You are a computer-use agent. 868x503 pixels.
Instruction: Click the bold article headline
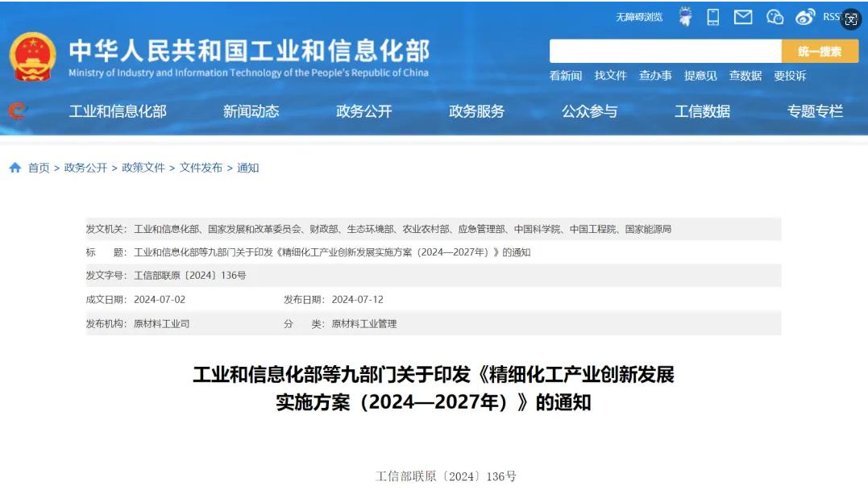[434, 389]
